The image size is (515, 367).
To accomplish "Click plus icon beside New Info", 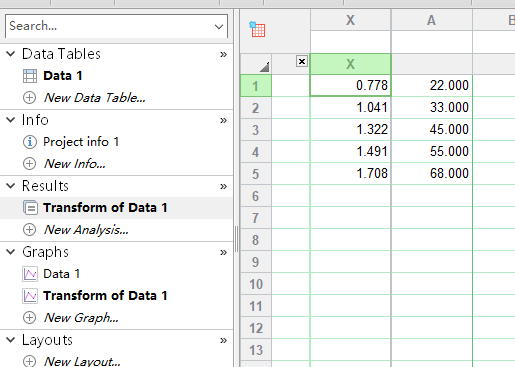I will click(x=29, y=164).
